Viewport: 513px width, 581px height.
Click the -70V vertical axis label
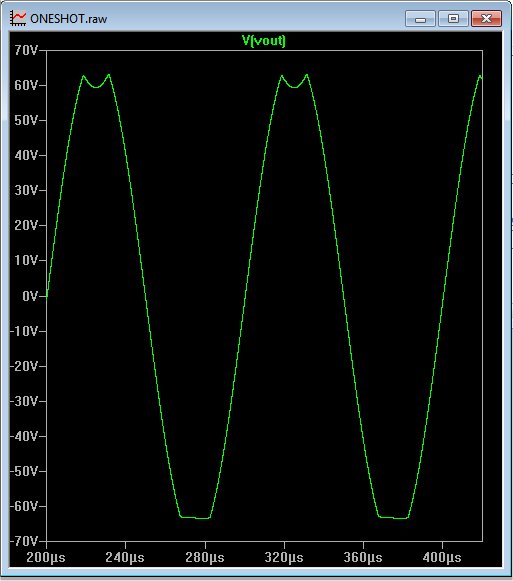pos(24,541)
